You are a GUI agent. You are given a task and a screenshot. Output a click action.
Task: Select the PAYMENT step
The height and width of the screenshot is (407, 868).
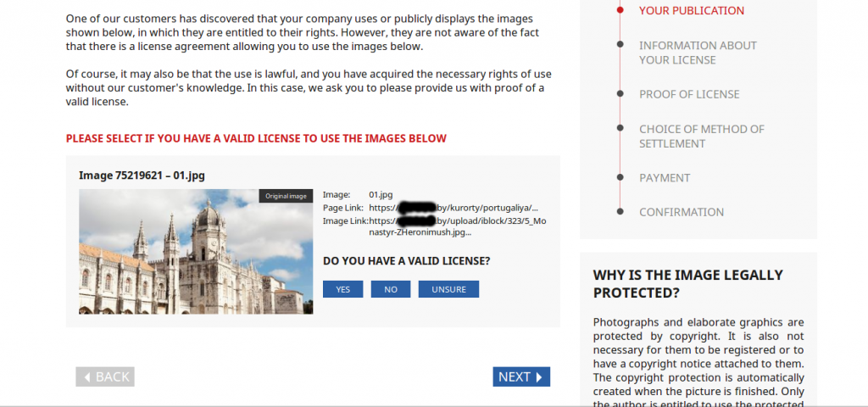665,178
